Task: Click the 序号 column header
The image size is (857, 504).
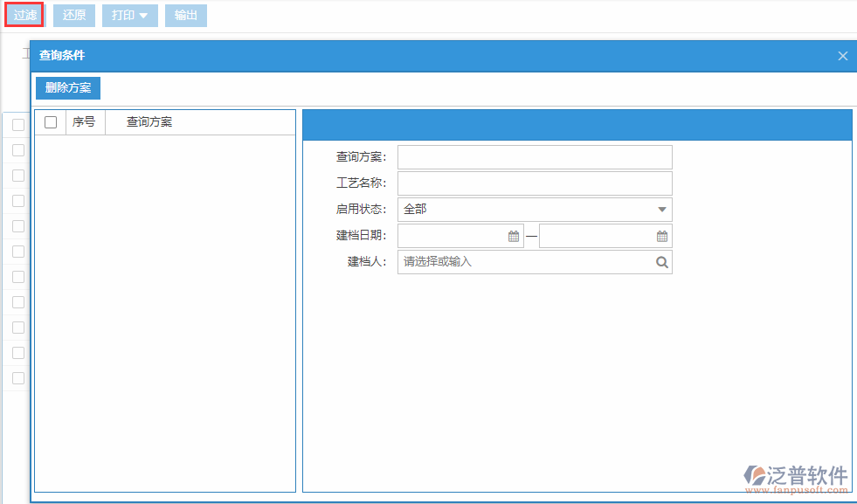Action: [x=85, y=121]
